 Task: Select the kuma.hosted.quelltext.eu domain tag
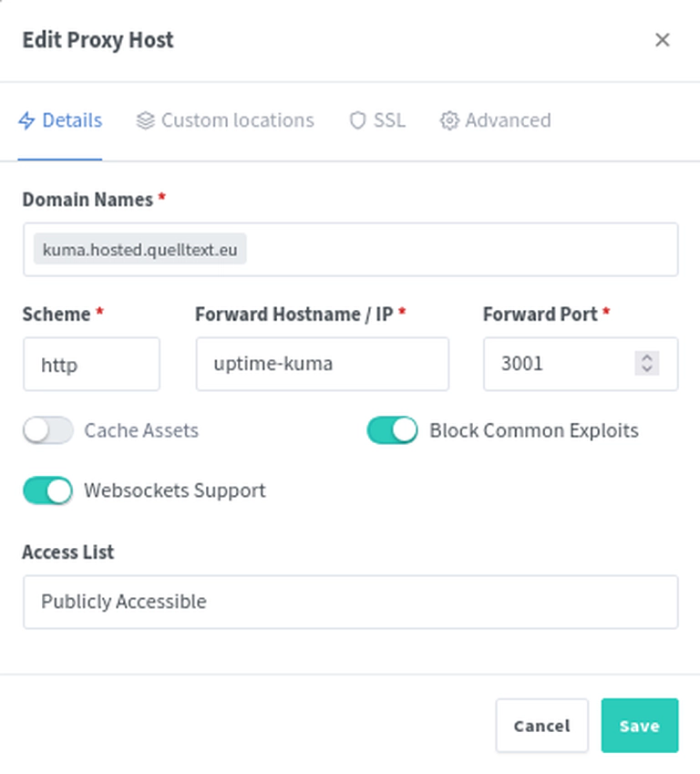pos(140,249)
